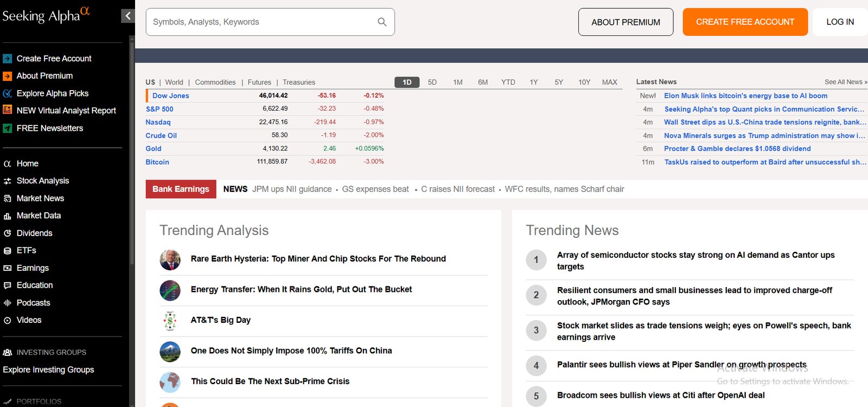Click the AT&T's Big Day article thumbnail
The height and width of the screenshot is (407, 868).
(170, 321)
